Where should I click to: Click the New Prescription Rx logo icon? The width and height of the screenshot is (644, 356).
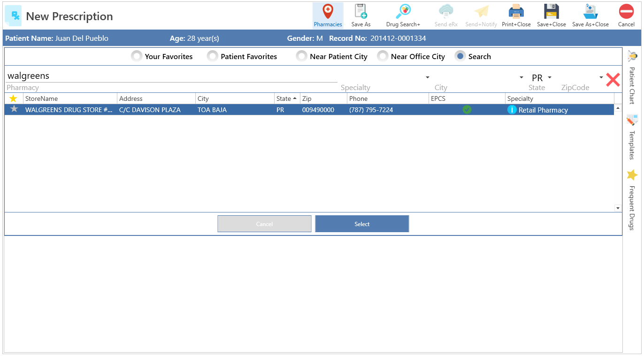pyautogui.click(x=13, y=16)
